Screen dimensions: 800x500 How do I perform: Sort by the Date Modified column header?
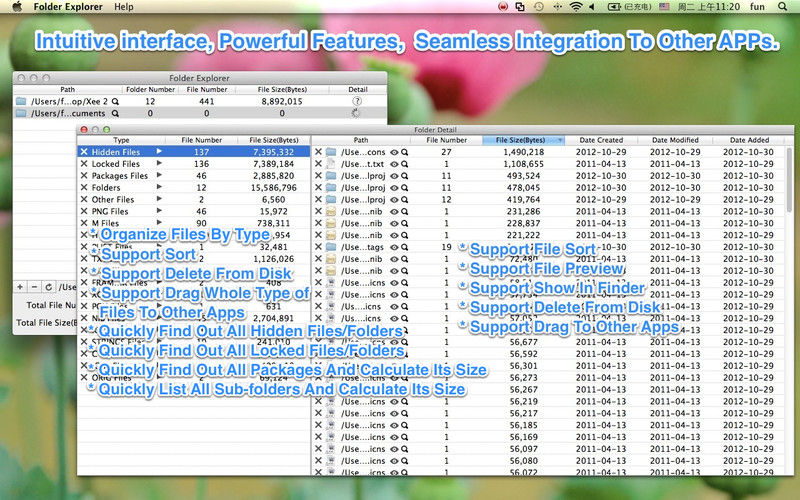675,140
